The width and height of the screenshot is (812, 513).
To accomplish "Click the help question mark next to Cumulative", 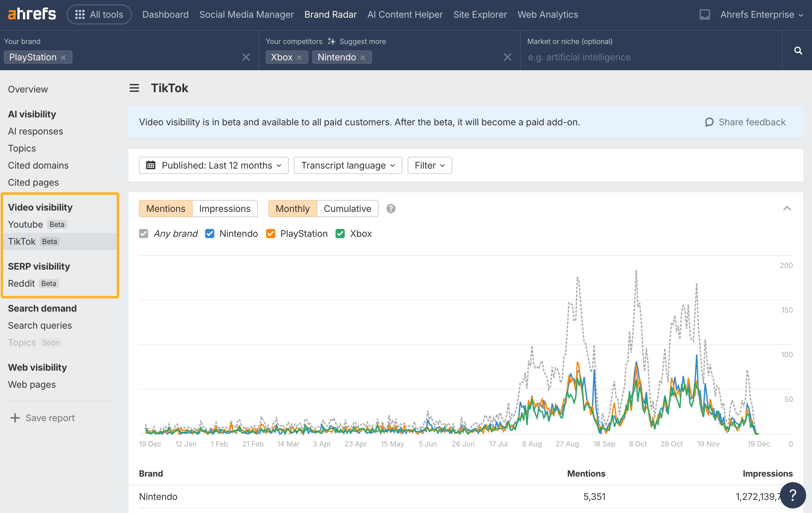I will [391, 209].
